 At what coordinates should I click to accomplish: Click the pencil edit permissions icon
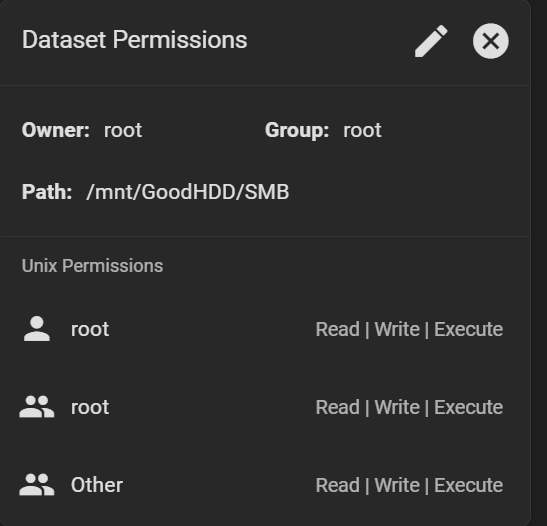coord(431,41)
